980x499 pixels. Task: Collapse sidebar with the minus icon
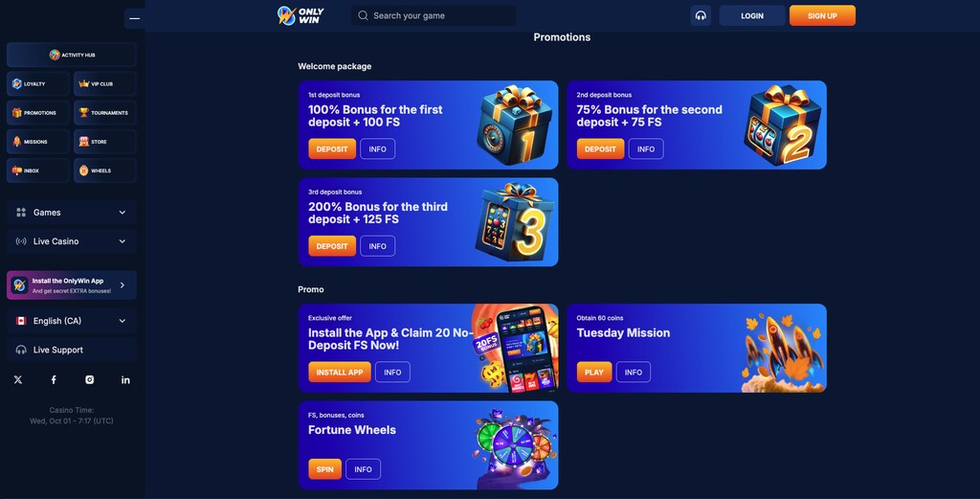134,18
